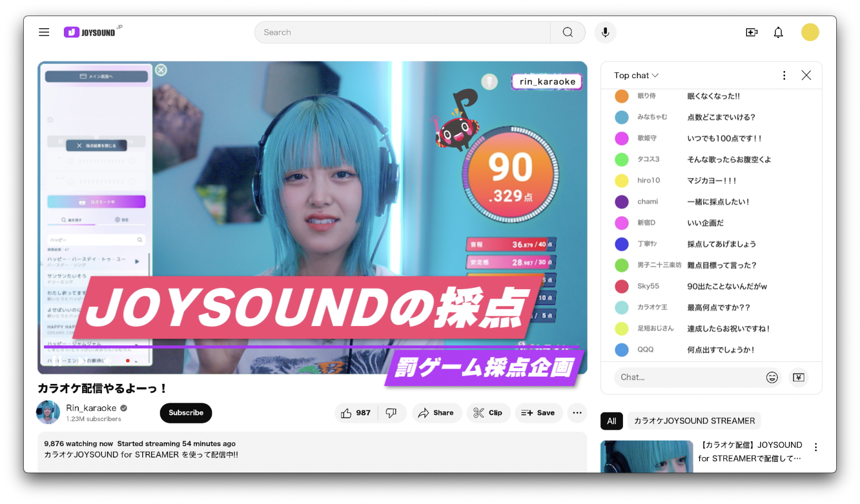This screenshot has width=860, height=504.
Task: Open the Rin_karaoke channel name link
Action: tap(91, 408)
